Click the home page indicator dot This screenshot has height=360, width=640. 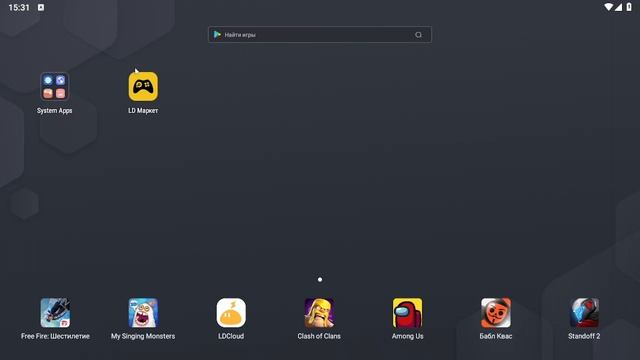pos(320,280)
